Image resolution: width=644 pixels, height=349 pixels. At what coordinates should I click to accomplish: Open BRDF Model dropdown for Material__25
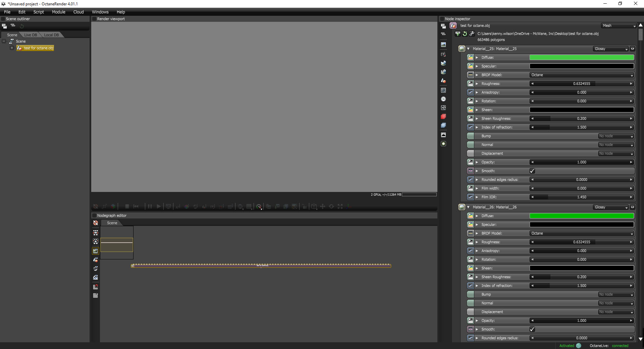582,75
